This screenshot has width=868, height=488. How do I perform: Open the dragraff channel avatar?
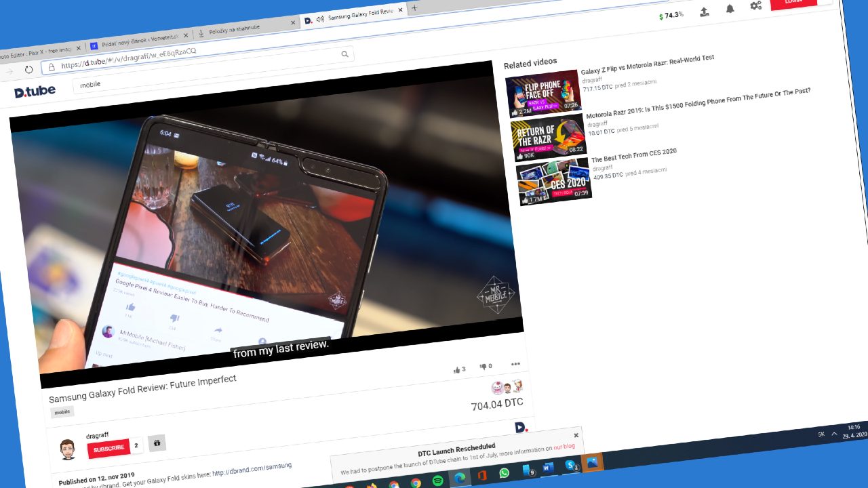tap(67, 449)
